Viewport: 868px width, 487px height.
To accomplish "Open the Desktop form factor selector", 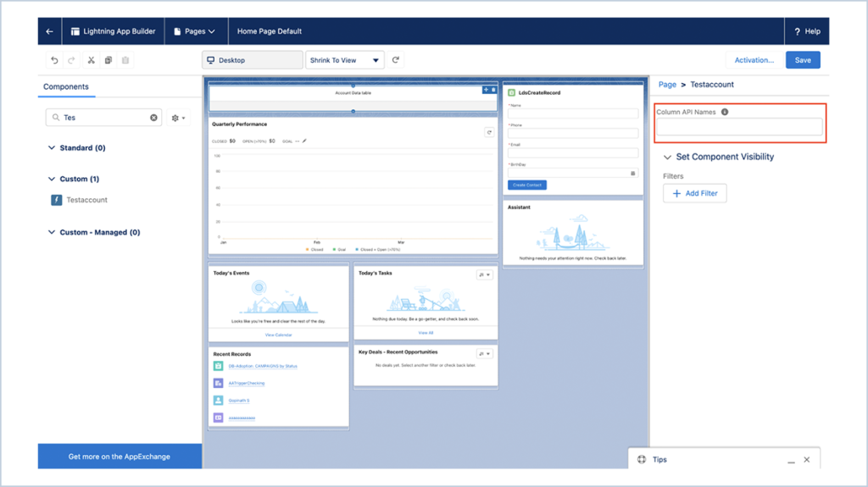I will 253,60.
